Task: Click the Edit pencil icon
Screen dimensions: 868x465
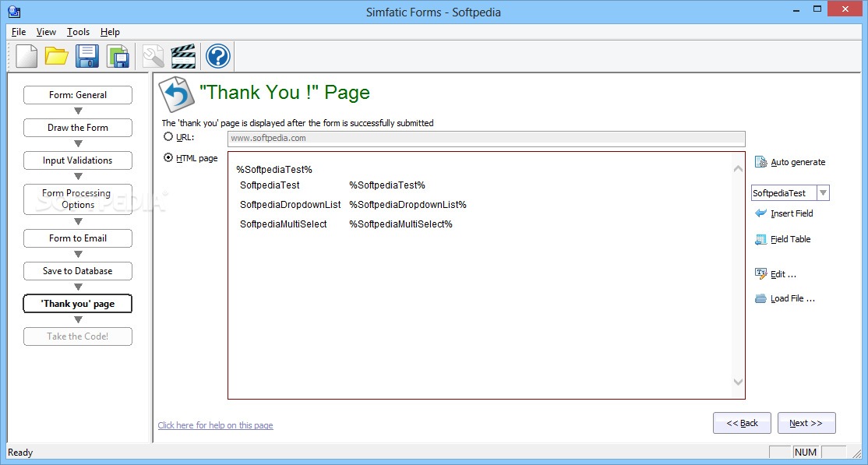Action: point(760,273)
